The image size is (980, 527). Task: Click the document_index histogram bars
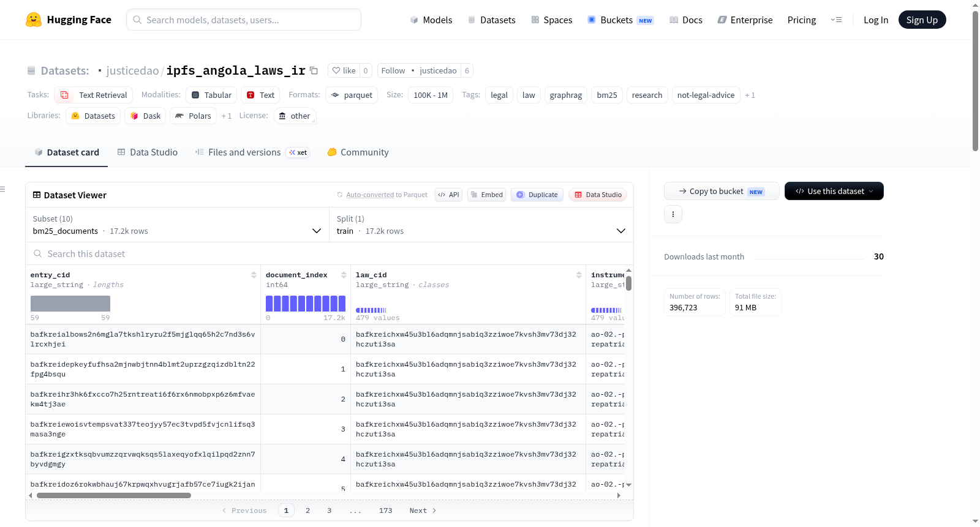(x=306, y=304)
